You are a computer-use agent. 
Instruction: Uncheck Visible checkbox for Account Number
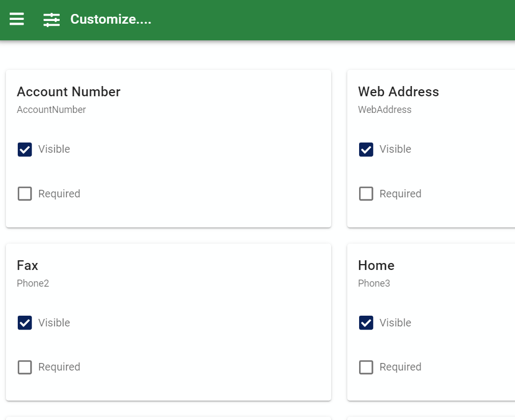pyautogui.click(x=25, y=150)
